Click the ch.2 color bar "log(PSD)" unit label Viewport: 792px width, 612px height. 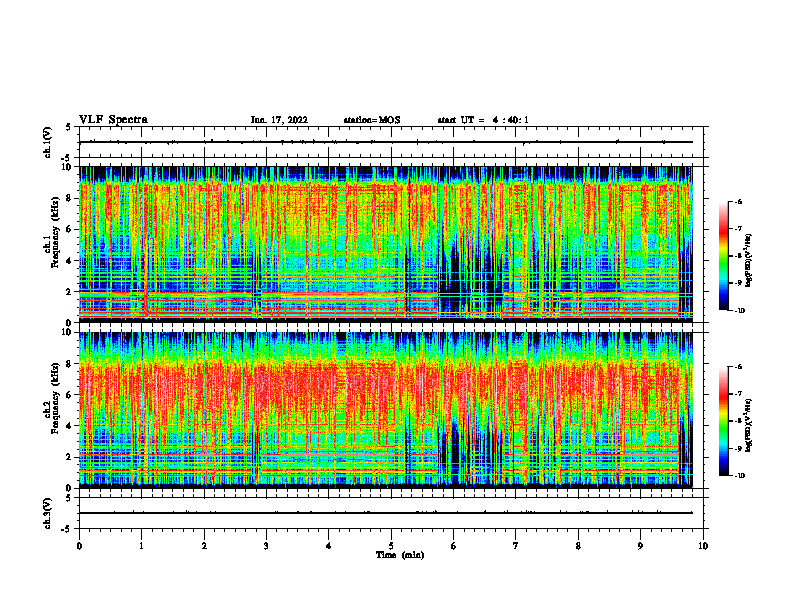pyautogui.click(x=749, y=426)
